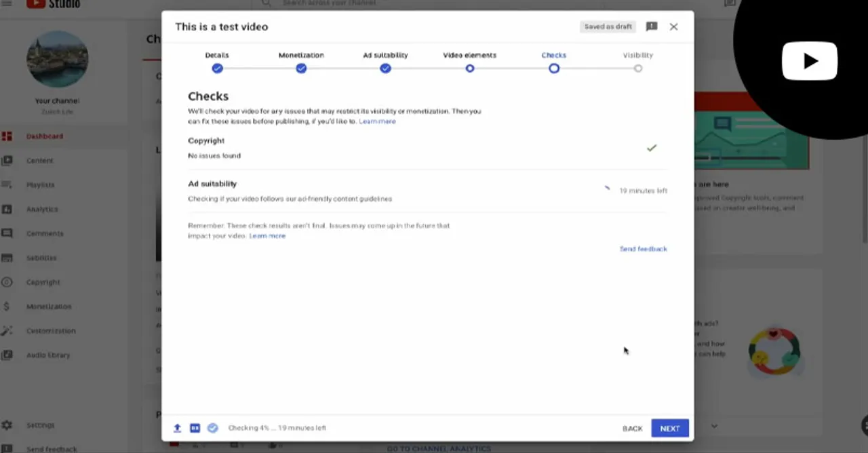Go to the Video elements step
This screenshot has height=453, width=868.
click(469, 62)
